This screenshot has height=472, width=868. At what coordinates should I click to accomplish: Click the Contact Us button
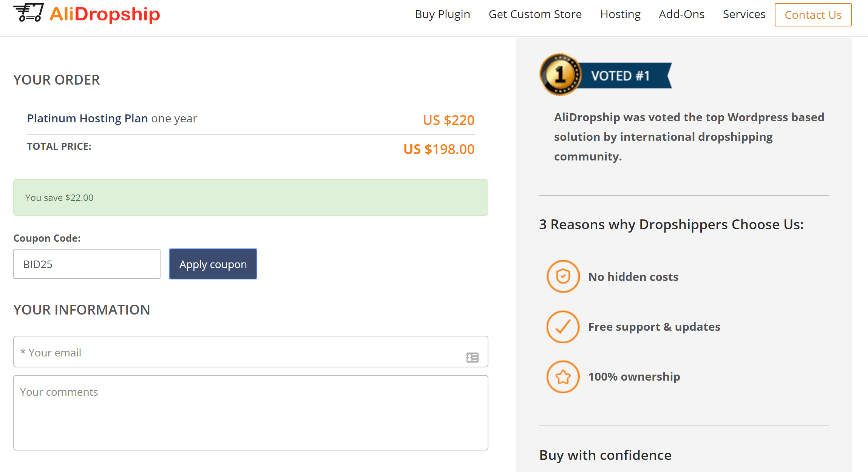(813, 15)
